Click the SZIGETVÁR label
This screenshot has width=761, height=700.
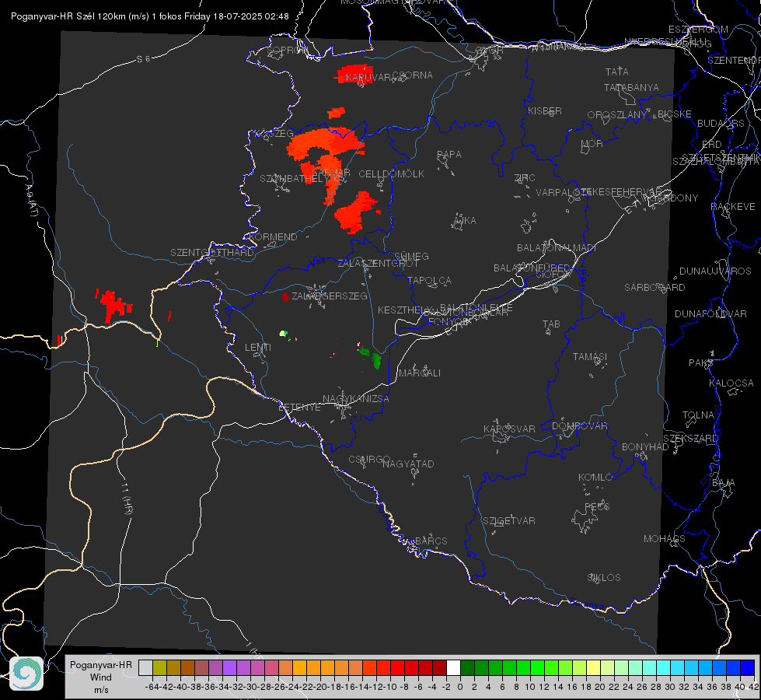click(509, 521)
